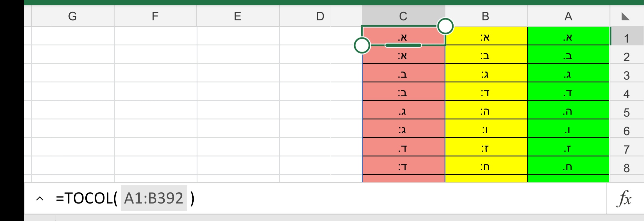Select column E header

[x=238, y=16]
